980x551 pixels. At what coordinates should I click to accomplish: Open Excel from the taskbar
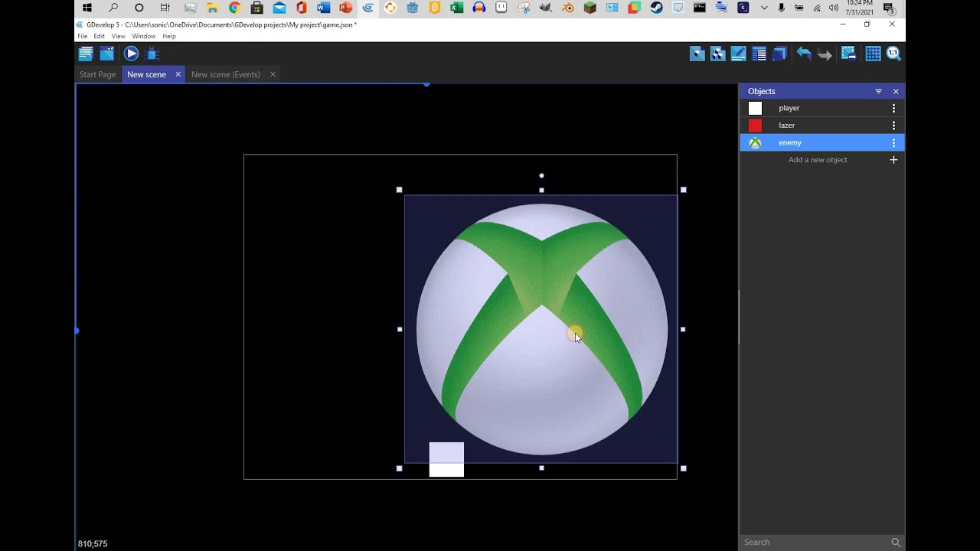pos(457,8)
